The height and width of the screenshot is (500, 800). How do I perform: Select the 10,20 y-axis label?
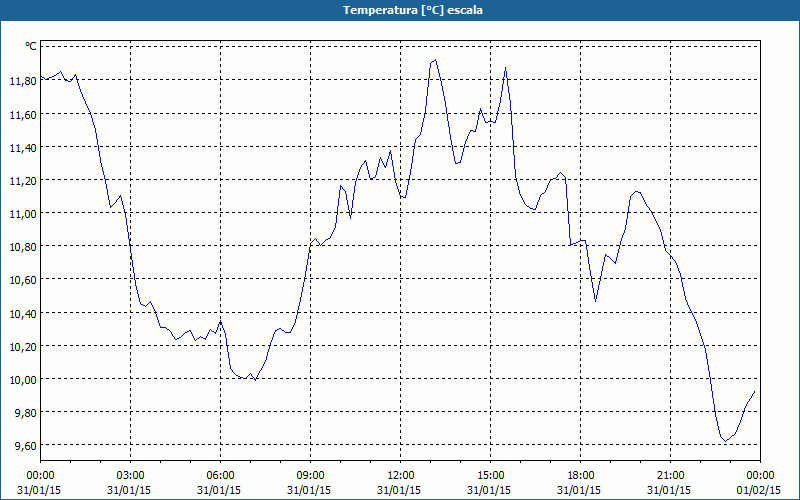point(23,346)
